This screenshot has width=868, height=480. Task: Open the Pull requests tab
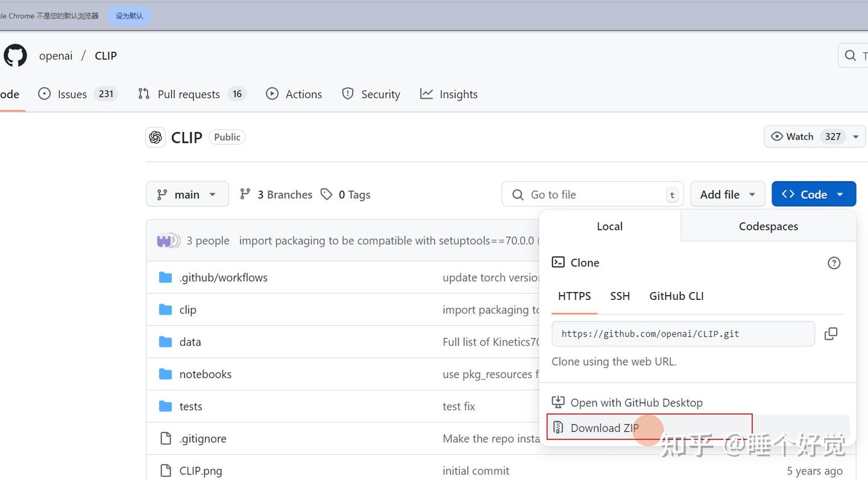click(189, 94)
